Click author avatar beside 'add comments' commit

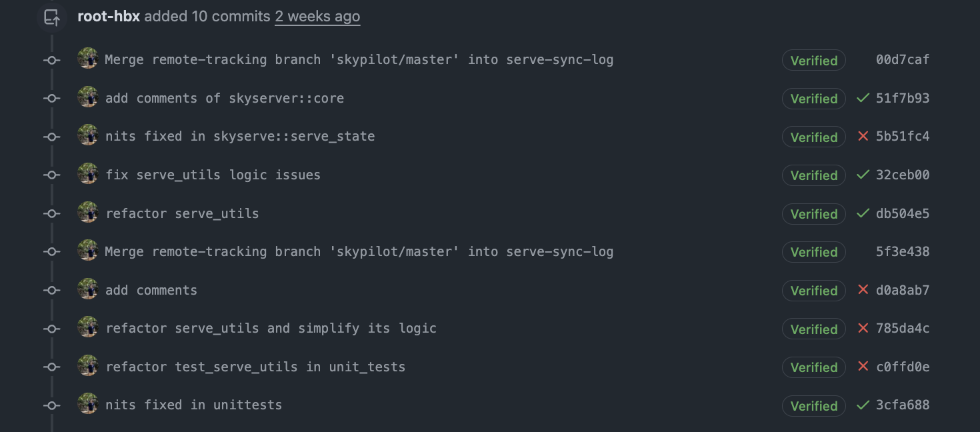(88, 290)
